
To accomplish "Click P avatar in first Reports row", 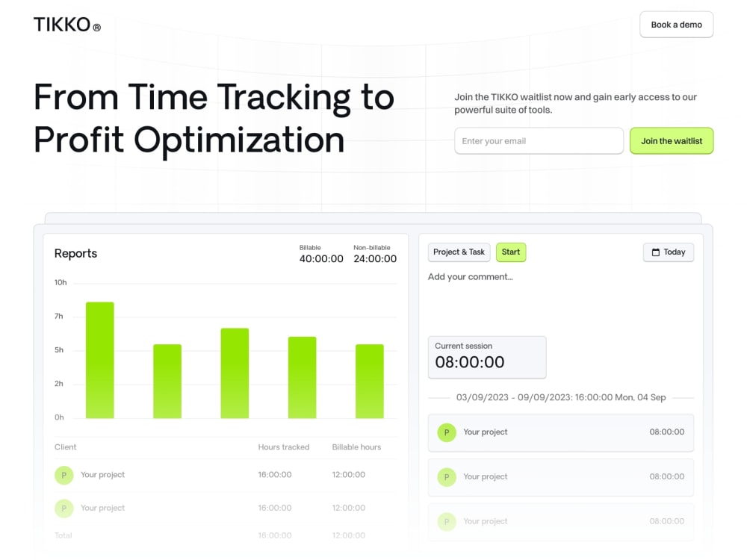I will click(x=63, y=475).
